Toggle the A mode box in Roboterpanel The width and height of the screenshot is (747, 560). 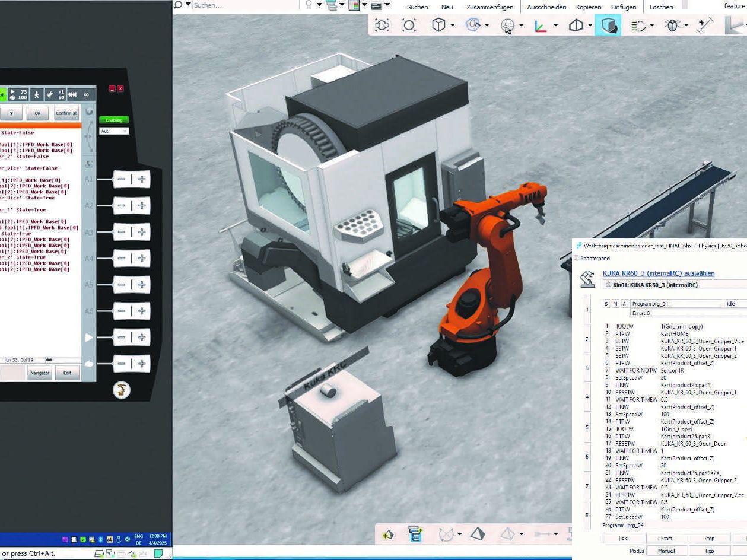pyautogui.click(x=624, y=304)
